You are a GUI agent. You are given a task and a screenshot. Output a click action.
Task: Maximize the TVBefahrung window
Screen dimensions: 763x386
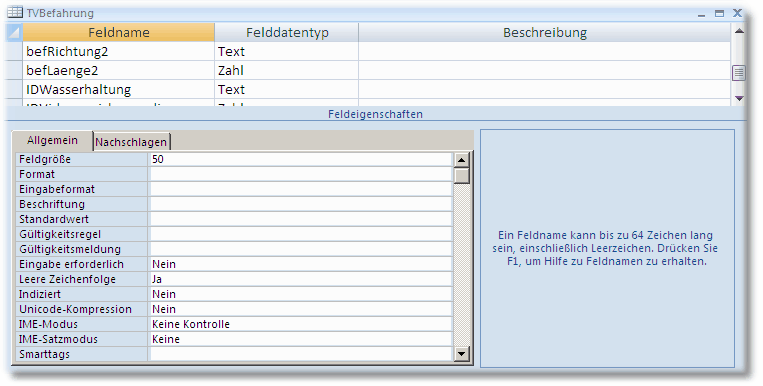719,14
